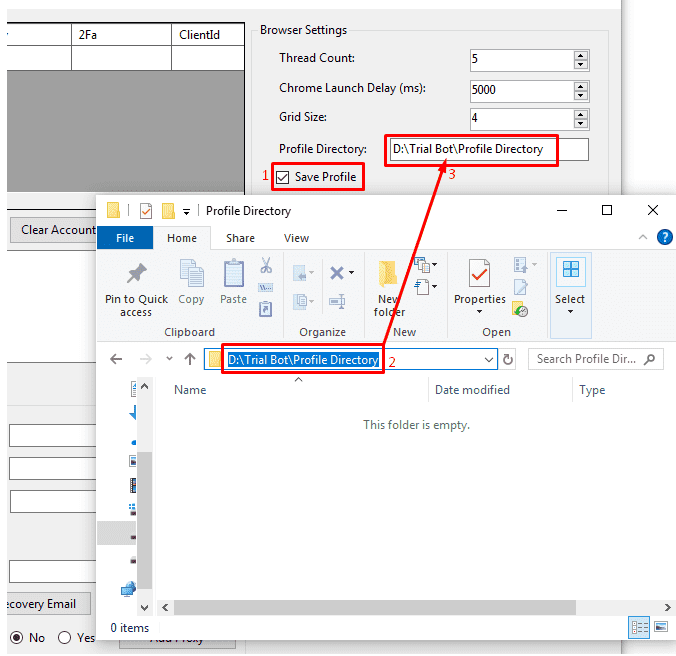Image resolution: width=676 pixels, height=656 pixels.
Task: Click the Search Profile Directory box
Action: (x=595, y=359)
